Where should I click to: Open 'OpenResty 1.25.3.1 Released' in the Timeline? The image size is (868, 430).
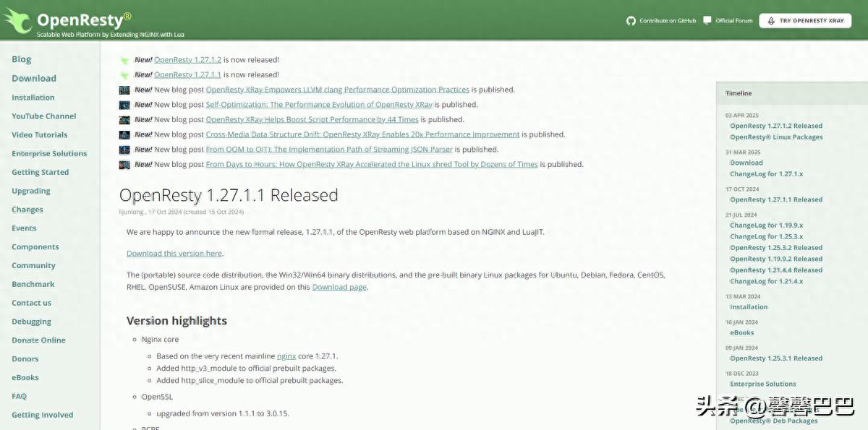[776, 358]
